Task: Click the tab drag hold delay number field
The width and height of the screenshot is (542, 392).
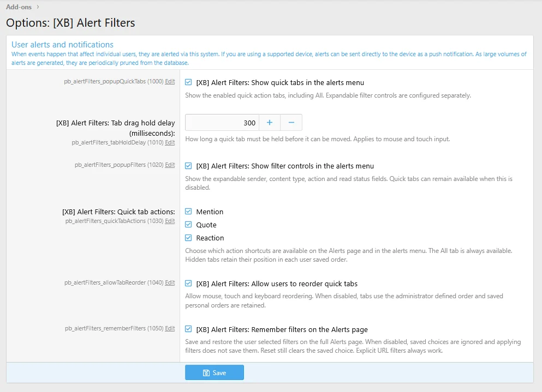Action: click(222, 123)
